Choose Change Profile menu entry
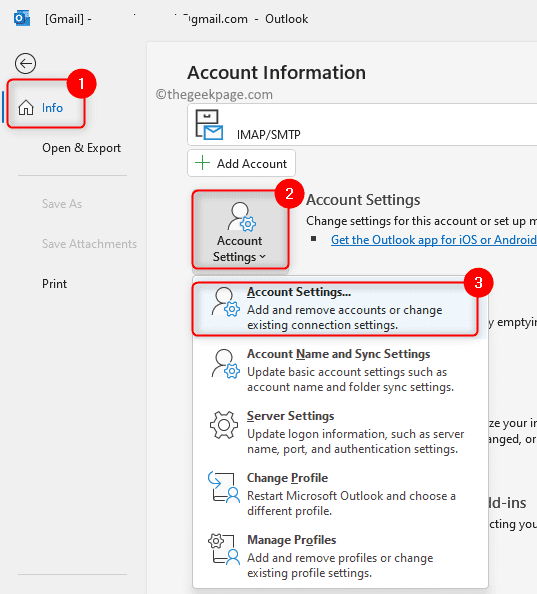This screenshot has height=594, width=537. 340,495
